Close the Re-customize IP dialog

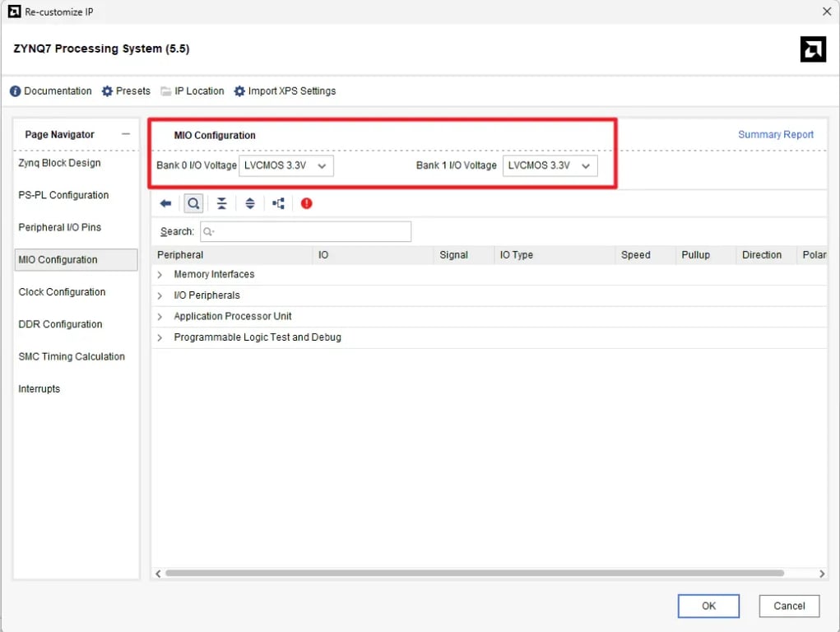pos(827,12)
